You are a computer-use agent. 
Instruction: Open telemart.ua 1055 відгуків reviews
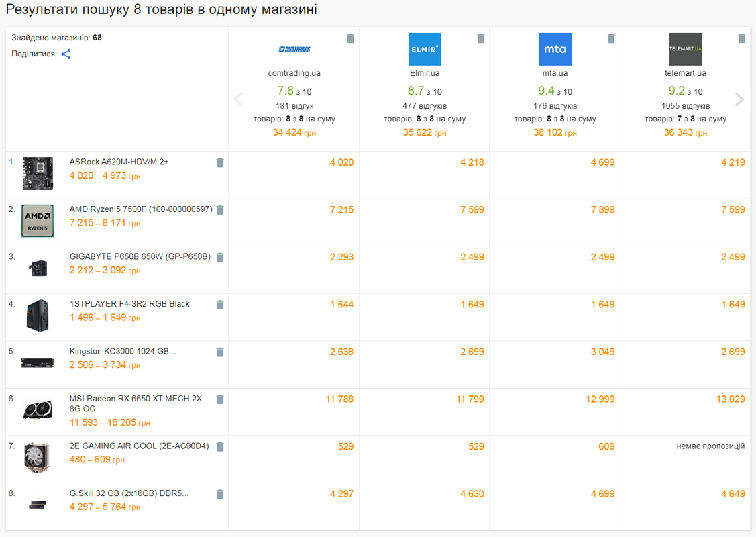tap(685, 105)
